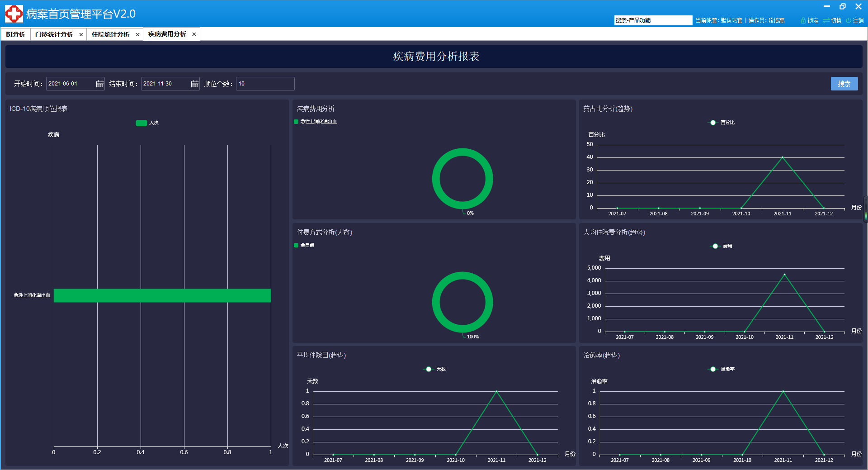Toggle the 人次 legend in bar chart
Viewport: 868px width, 470px height.
click(142, 123)
